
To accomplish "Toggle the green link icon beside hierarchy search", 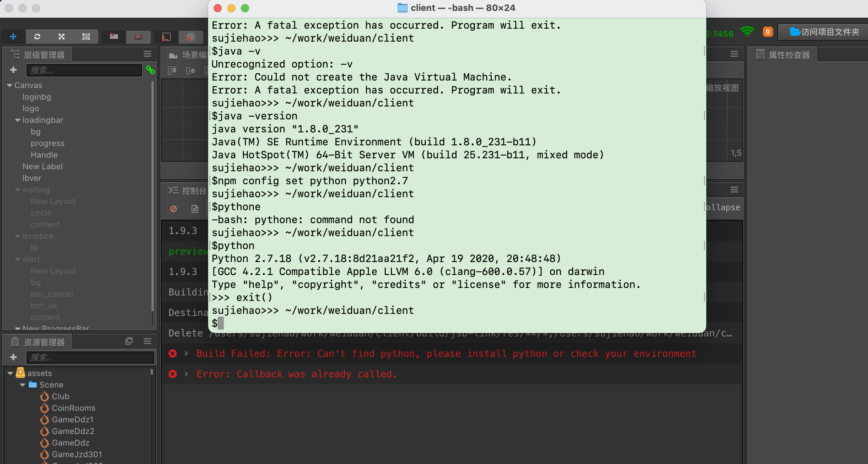I will (x=150, y=70).
